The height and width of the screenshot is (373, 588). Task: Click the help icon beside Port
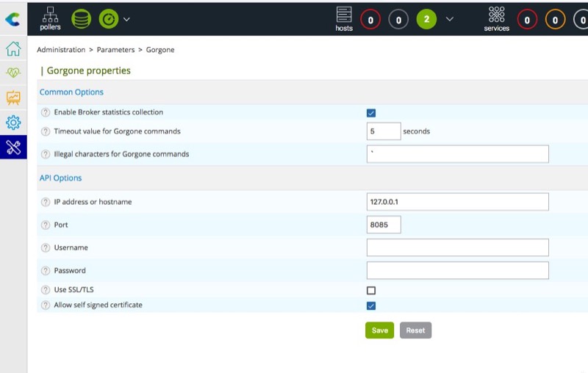(x=46, y=225)
